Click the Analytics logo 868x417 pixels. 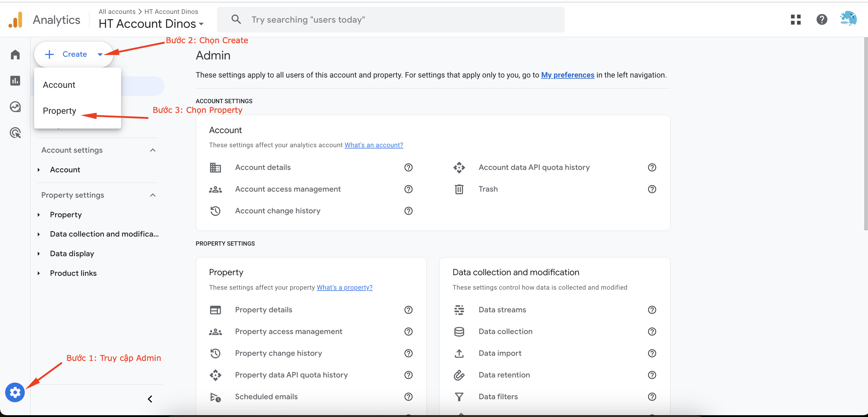click(x=15, y=20)
